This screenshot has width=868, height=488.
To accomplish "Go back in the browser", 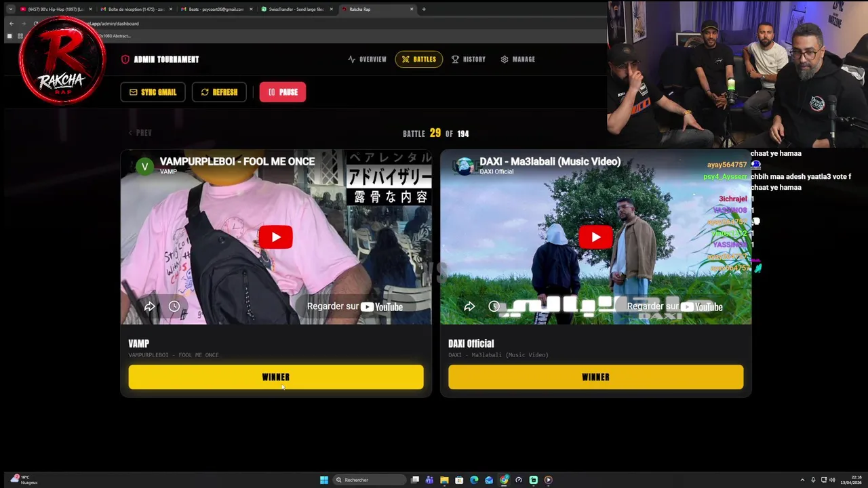I will click(11, 24).
